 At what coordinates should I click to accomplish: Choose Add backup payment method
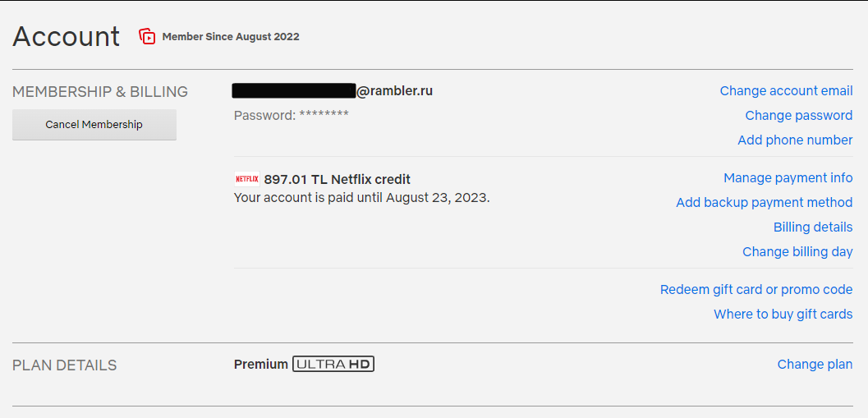765,203
